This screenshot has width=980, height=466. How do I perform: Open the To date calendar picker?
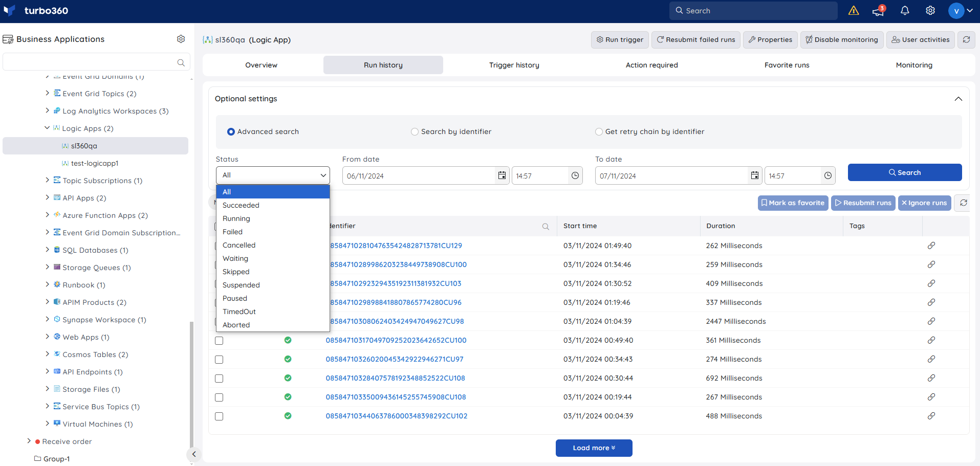[755, 175]
